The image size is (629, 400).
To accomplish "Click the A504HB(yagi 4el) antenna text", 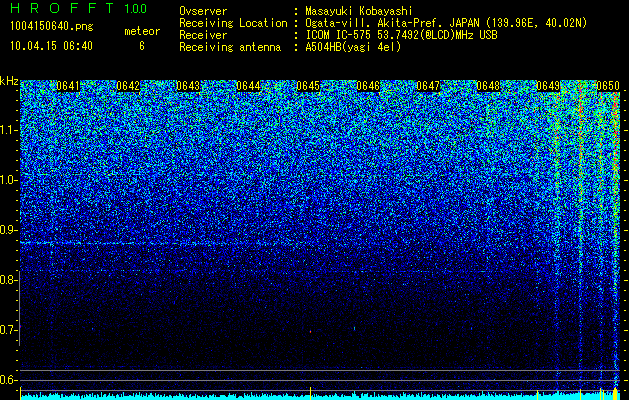I will pos(353,47).
